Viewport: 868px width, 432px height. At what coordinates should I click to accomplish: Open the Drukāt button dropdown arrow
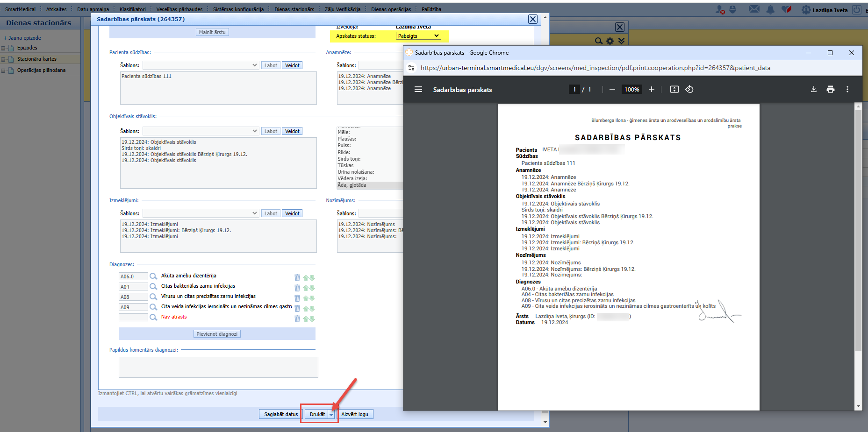(x=331, y=414)
